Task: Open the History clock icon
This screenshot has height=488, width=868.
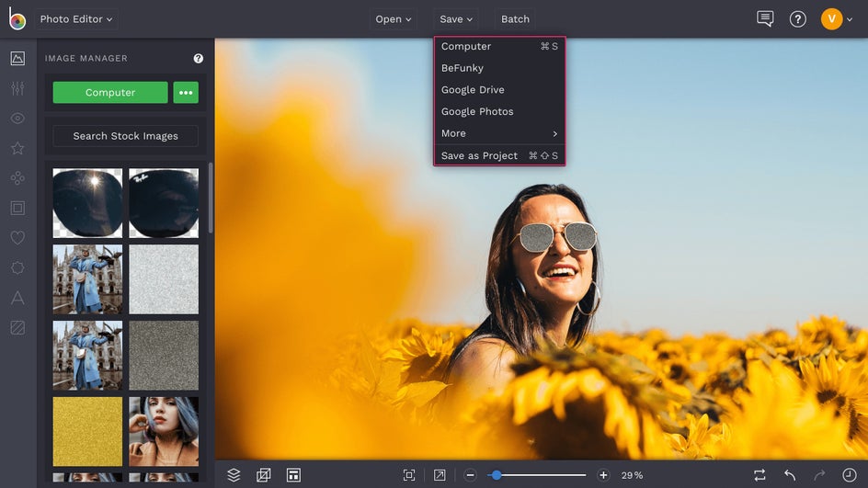Action: click(x=849, y=475)
